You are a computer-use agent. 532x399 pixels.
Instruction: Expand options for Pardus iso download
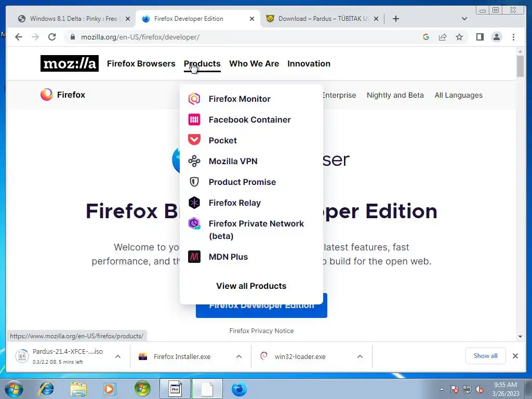118,356
